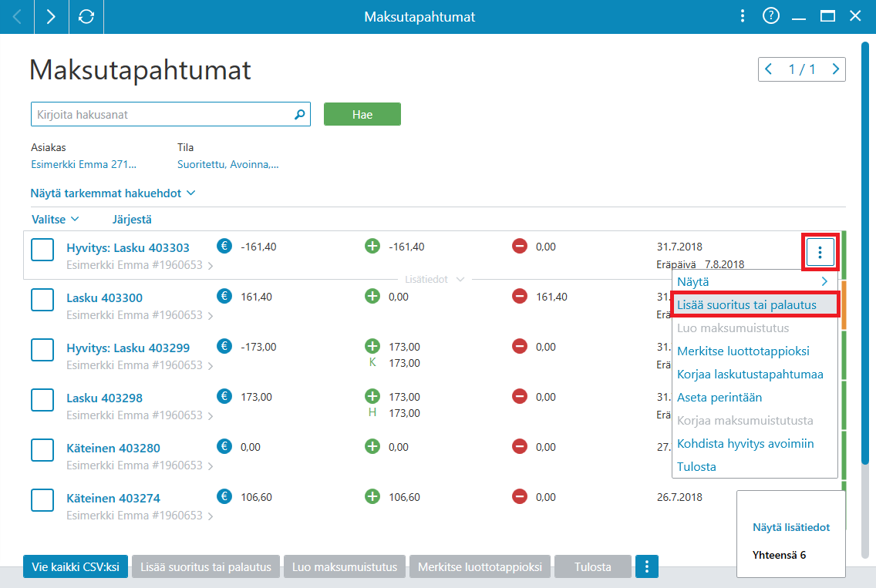The width and height of the screenshot is (876, 588).
Task: Click green plus icon in Käteinen 403280 row
Action: pos(372,446)
